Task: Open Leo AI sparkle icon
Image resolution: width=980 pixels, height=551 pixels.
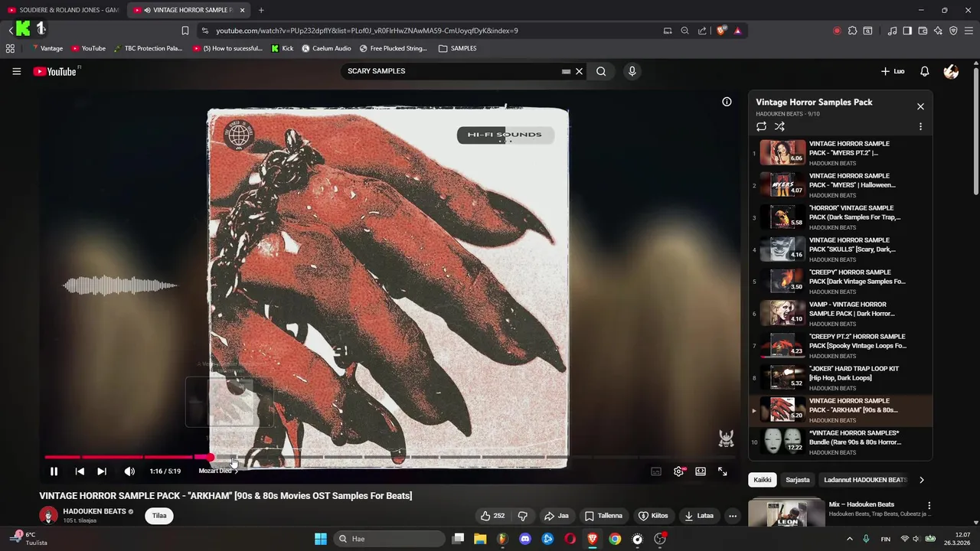Action: point(938,31)
